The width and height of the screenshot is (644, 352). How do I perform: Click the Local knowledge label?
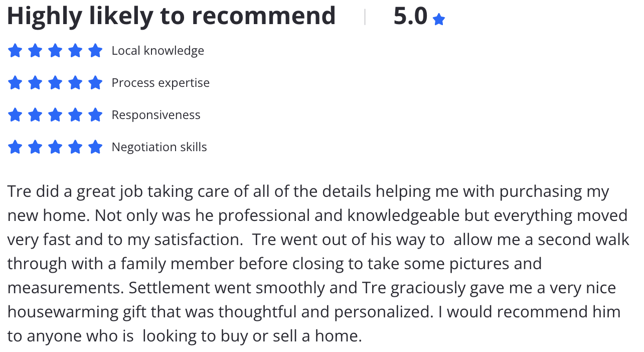coord(158,51)
